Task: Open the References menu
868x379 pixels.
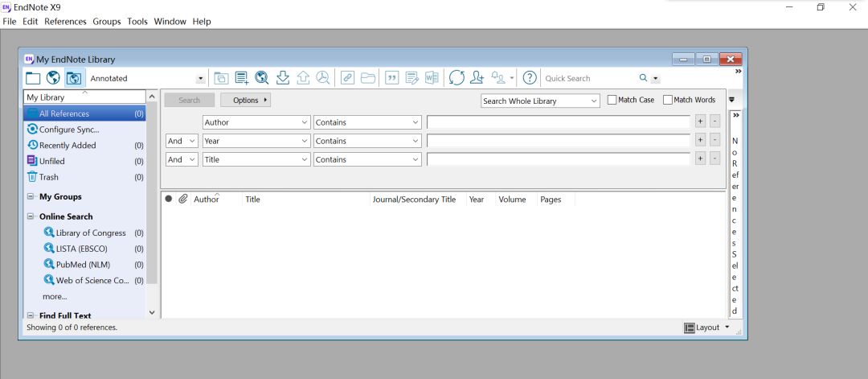Action: 65,22
